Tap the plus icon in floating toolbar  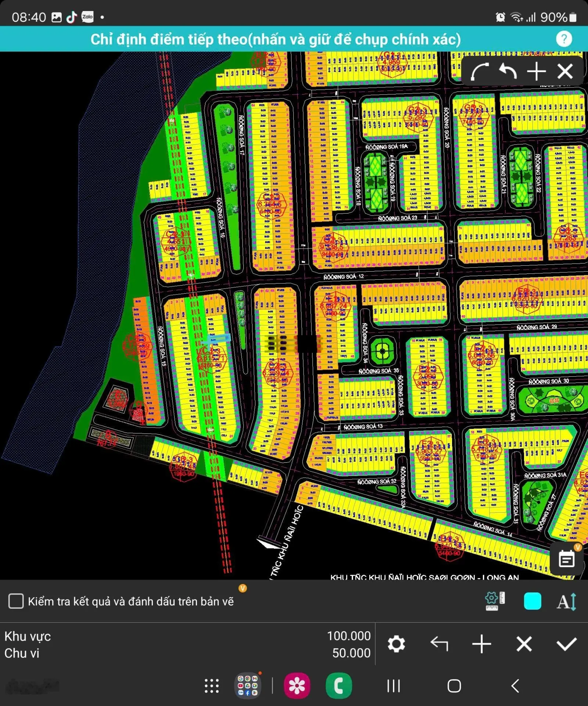coord(537,71)
